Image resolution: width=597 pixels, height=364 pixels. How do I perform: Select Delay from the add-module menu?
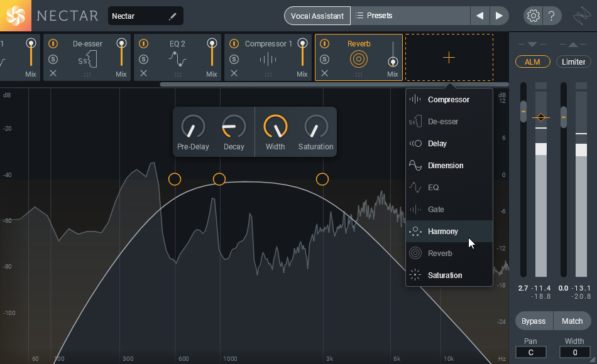449,144
